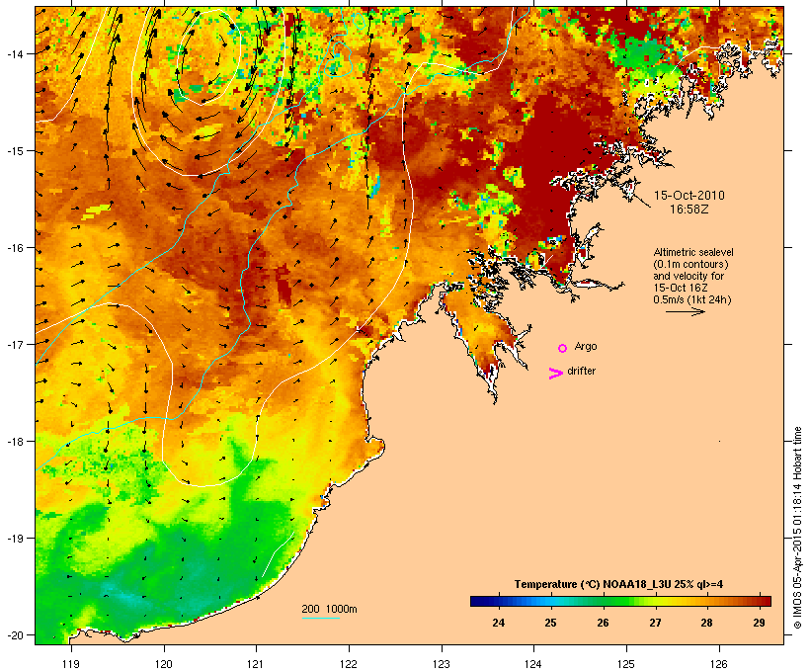
Task: Click the -18 latitude axis label
Action: (x=14, y=442)
